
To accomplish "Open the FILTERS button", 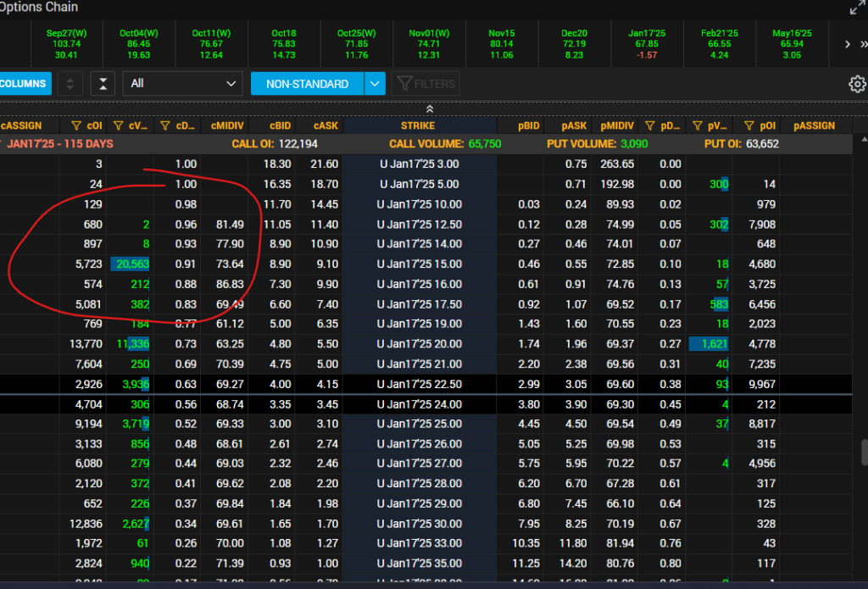I will 426,84.
